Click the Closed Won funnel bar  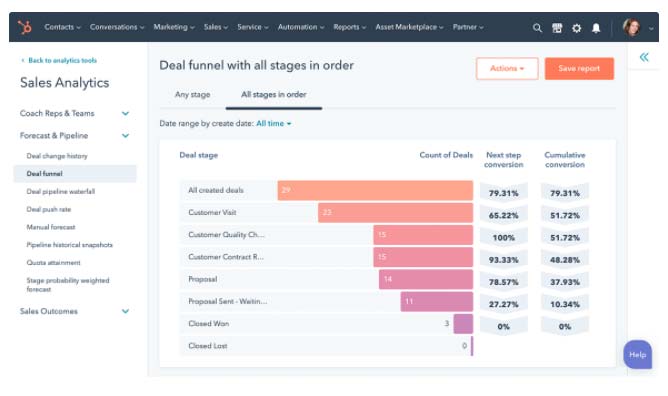(x=463, y=324)
